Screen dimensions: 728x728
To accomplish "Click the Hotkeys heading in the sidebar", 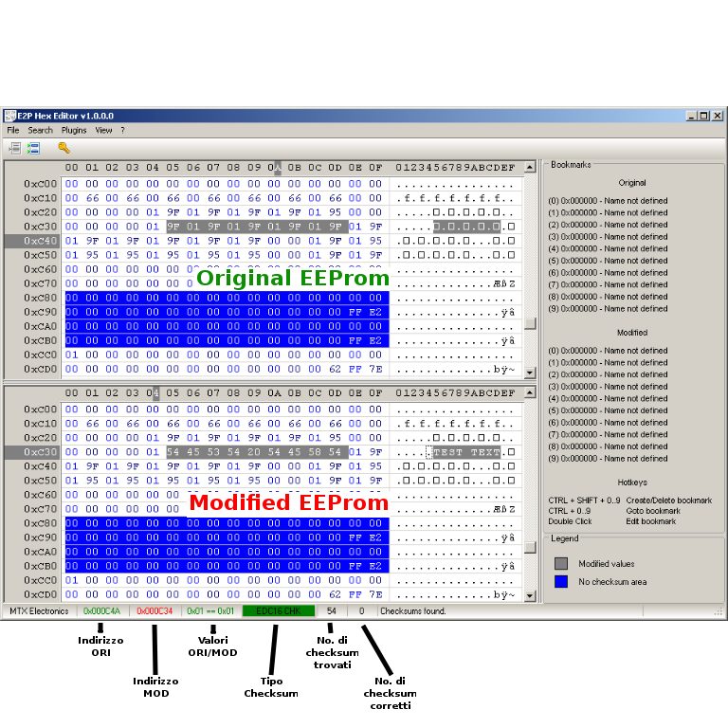I will [632, 482].
